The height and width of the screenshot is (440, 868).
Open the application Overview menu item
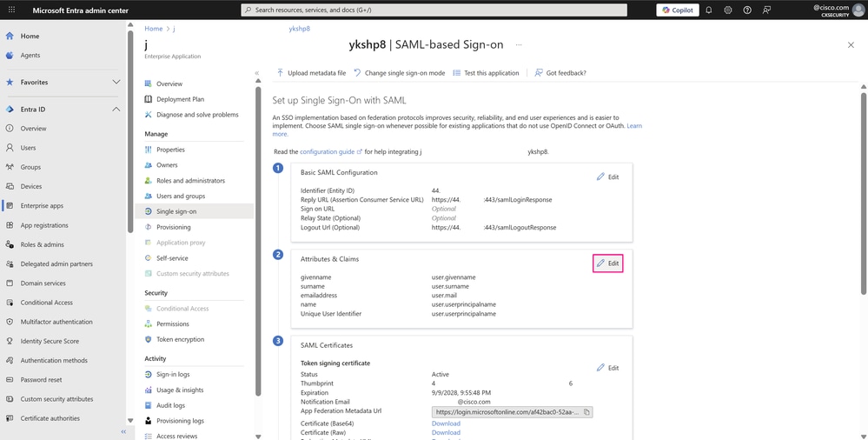[x=169, y=83]
